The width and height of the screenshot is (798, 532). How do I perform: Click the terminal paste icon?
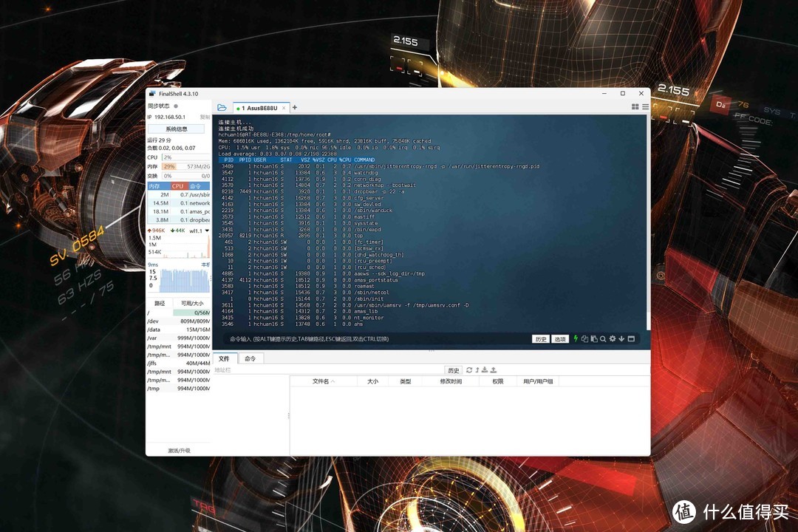593,339
